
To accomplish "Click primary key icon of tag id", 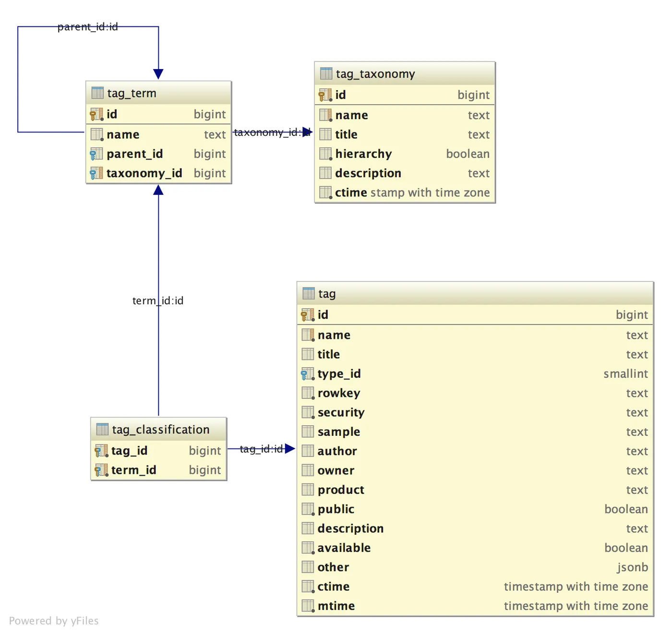I will [307, 315].
